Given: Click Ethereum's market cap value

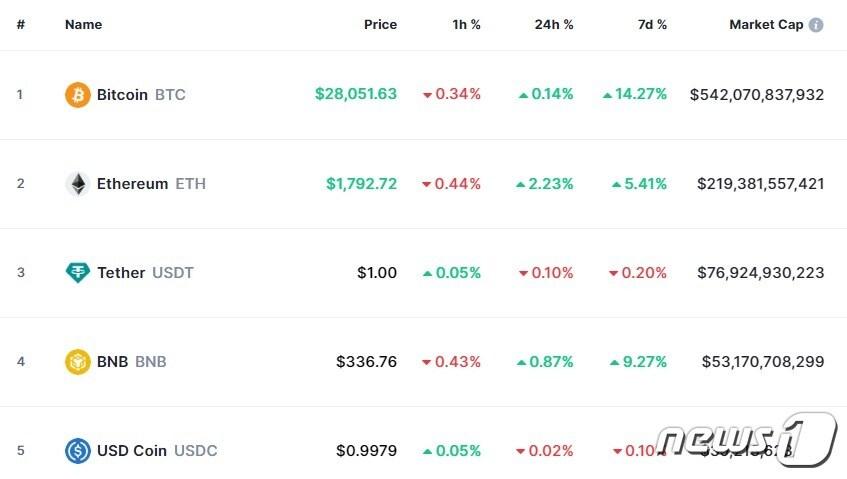Looking at the screenshot, I should tap(757, 184).
